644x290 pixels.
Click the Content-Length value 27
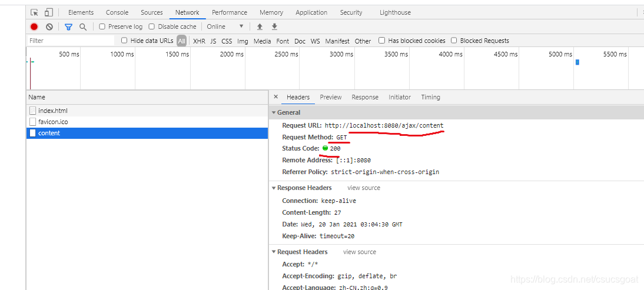click(338, 212)
